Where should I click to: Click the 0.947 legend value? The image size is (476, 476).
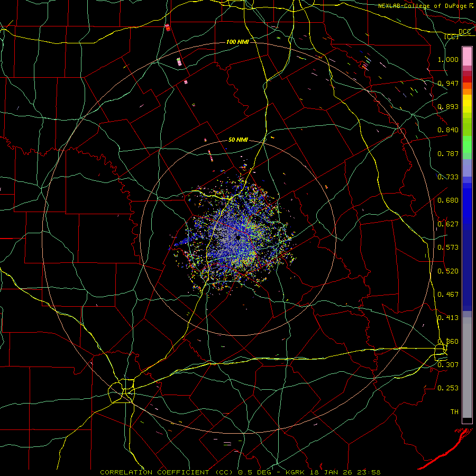[x=448, y=83]
